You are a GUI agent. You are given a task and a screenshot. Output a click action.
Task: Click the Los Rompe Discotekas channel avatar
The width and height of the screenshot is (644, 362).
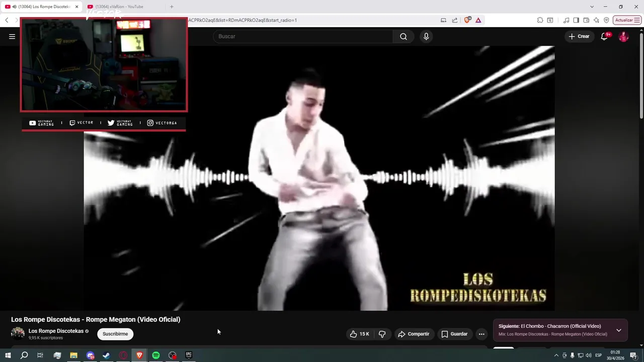[18, 333]
